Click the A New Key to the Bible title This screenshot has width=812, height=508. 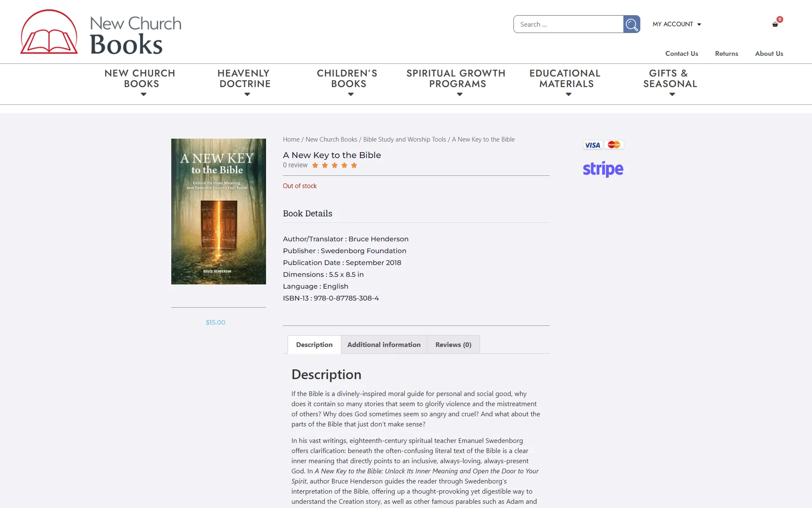tap(332, 155)
